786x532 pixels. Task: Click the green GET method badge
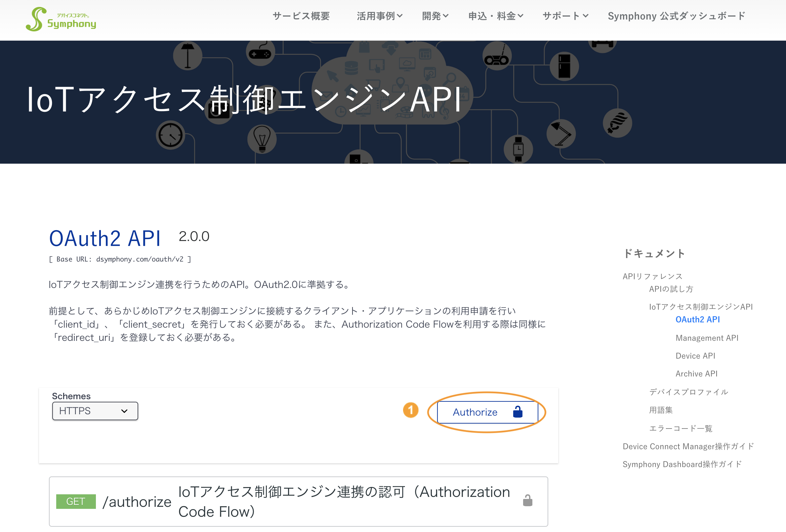click(76, 502)
